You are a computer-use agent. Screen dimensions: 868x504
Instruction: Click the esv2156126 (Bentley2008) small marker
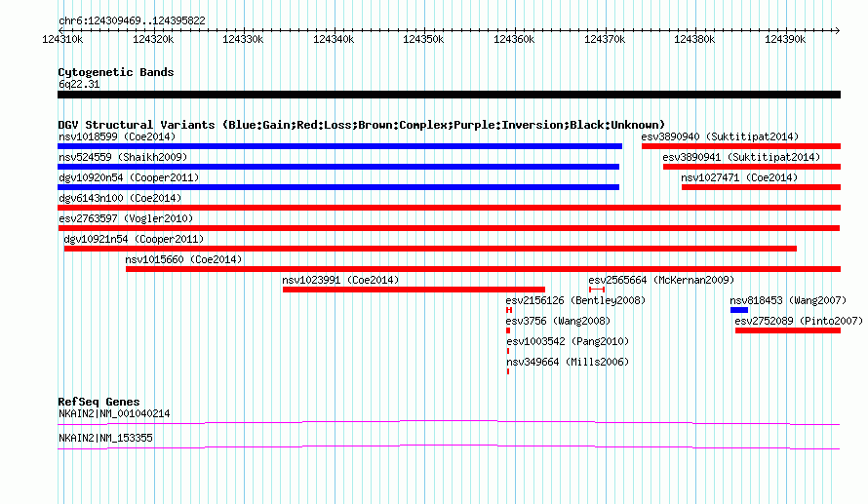tap(509, 310)
